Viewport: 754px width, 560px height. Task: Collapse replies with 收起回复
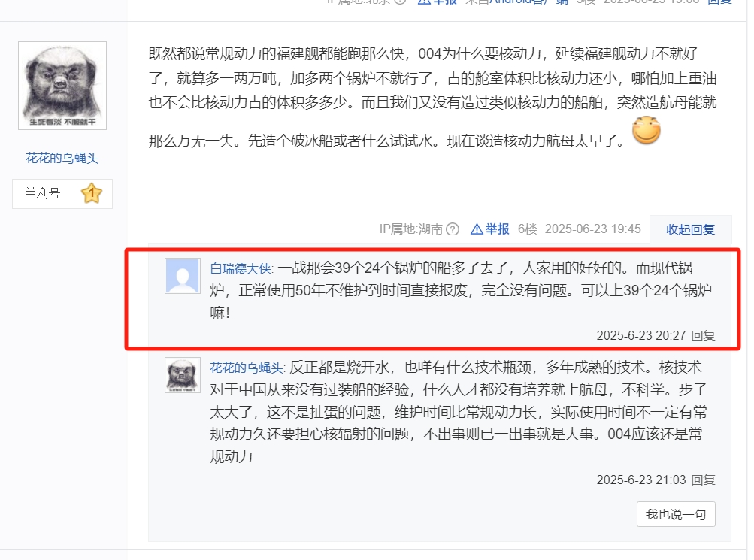pyautogui.click(x=690, y=229)
